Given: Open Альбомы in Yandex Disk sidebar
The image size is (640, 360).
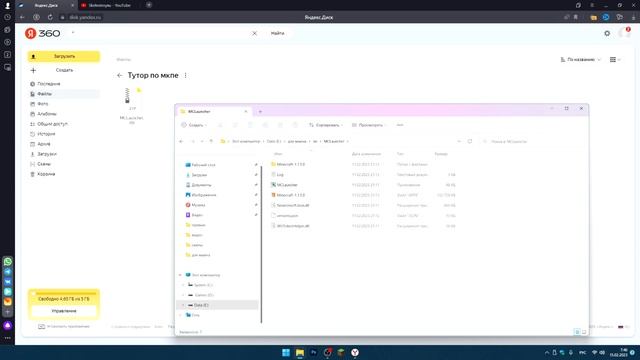Looking at the screenshot, I should (47, 114).
